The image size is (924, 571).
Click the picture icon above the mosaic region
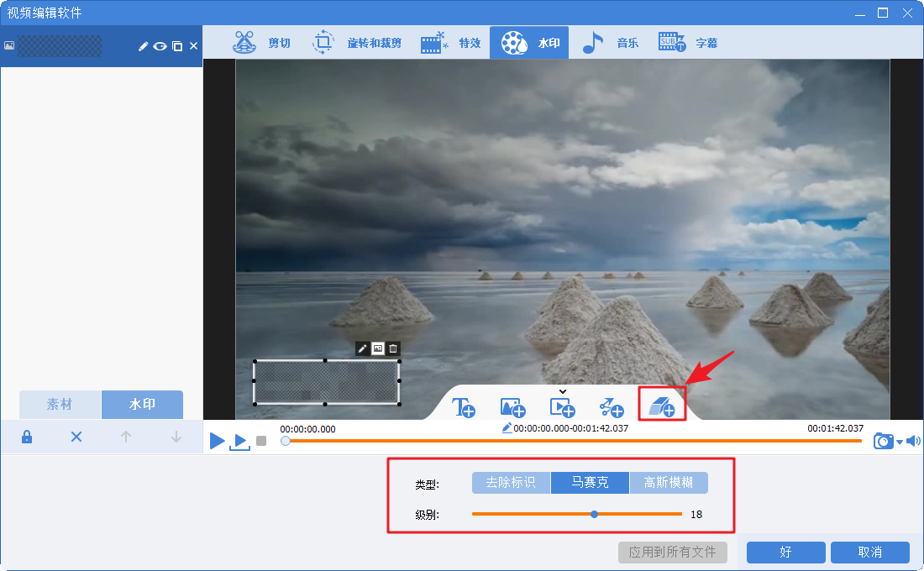tap(378, 348)
